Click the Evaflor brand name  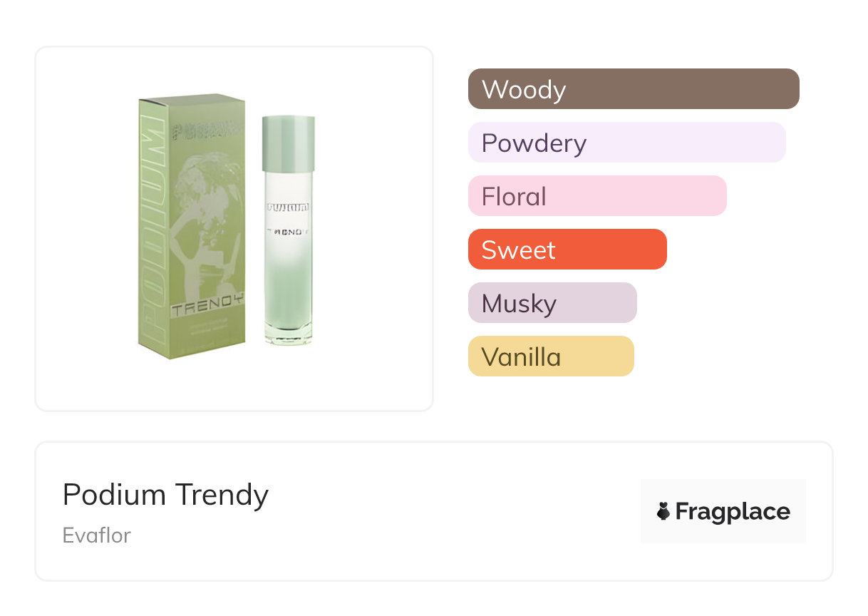point(96,535)
